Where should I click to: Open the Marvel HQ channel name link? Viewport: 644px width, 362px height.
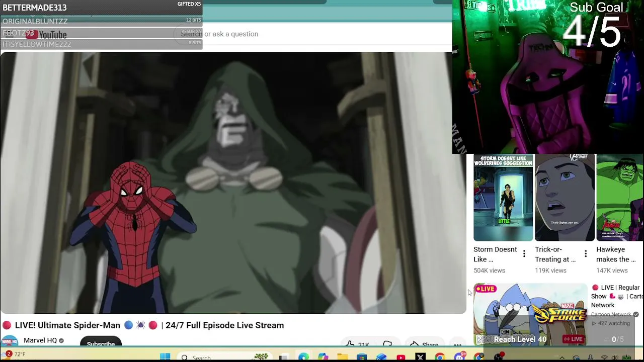pyautogui.click(x=40, y=340)
